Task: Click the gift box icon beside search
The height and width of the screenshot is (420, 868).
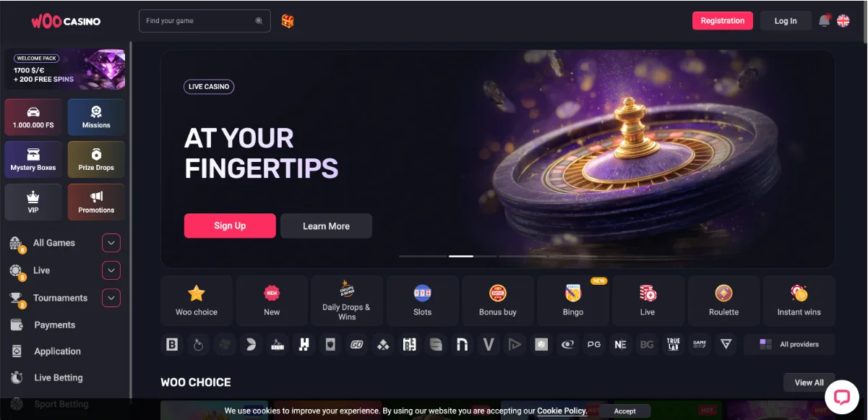Action: point(288,21)
